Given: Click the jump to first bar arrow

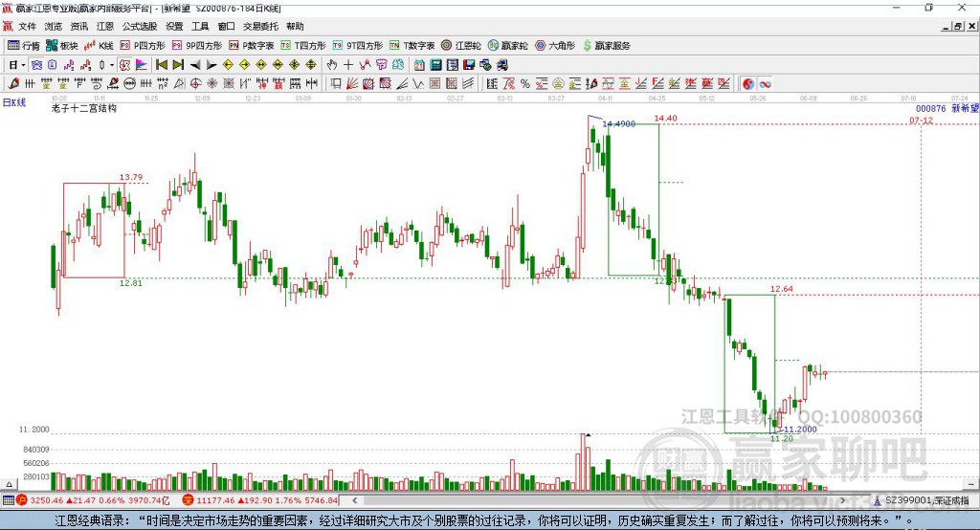Looking at the screenshot, I should pos(162,64).
